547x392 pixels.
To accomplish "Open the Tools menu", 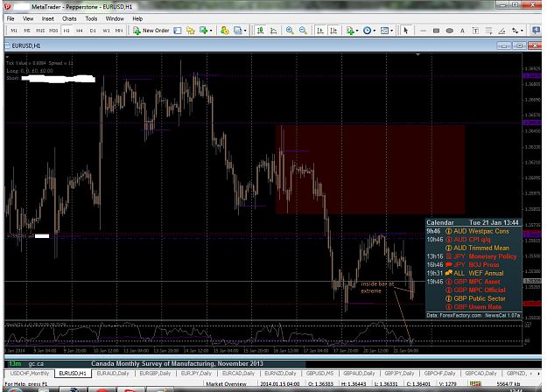I will click(x=91, y=19).
